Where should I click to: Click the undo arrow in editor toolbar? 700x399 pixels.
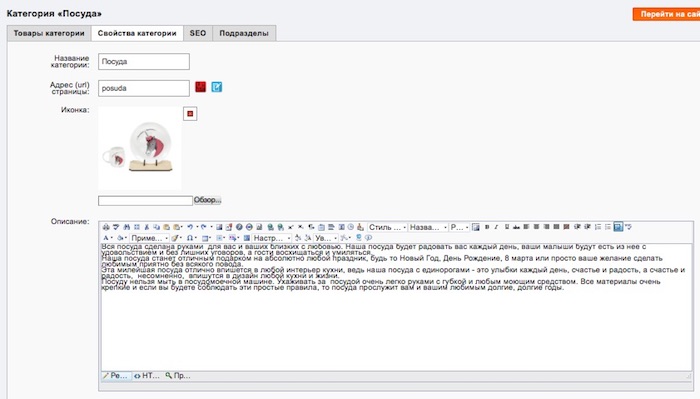click(x=190, y=227)
